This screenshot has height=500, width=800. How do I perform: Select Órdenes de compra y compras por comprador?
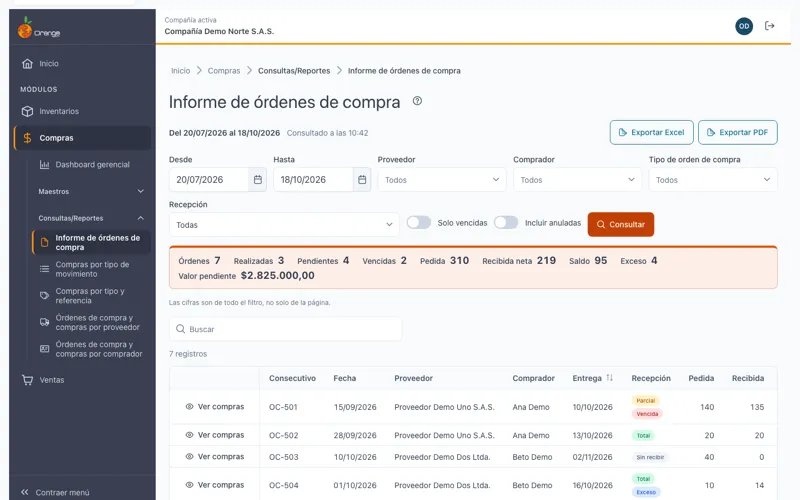pos(91,349)
